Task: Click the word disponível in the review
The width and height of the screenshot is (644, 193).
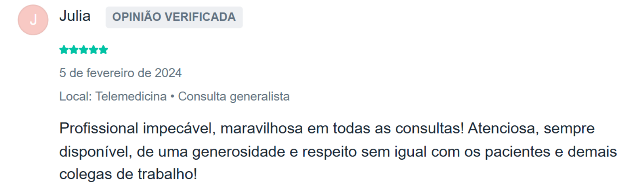Action: coord(95,152)
